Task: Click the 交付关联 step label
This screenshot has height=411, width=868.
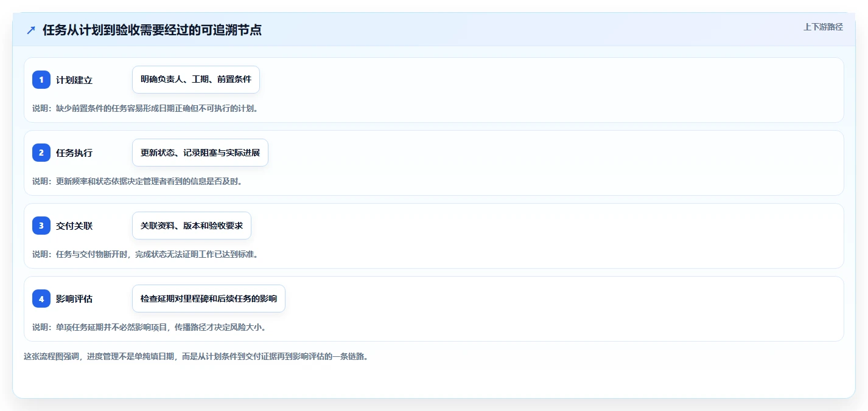Action: pyautogui.click(x=74, y=226)
